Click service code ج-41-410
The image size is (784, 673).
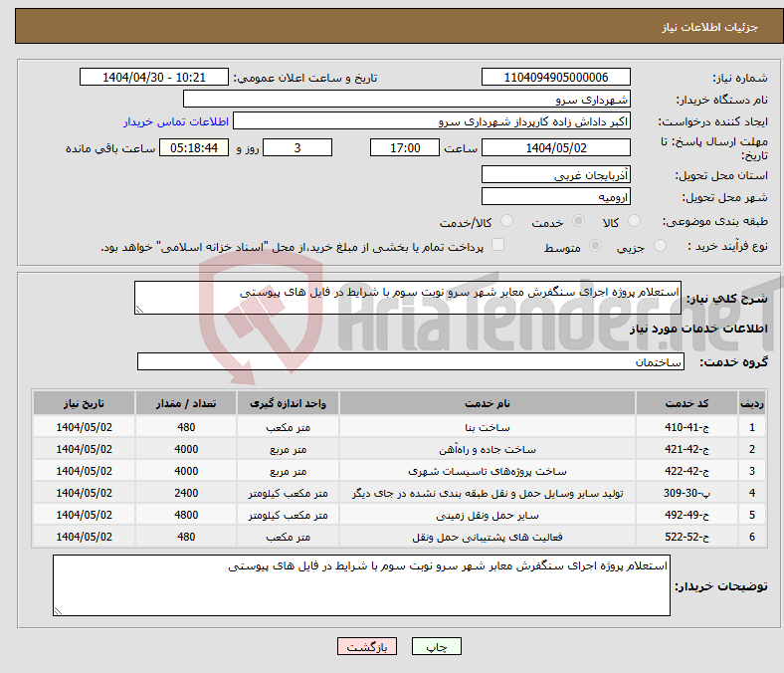click(687, 427)
